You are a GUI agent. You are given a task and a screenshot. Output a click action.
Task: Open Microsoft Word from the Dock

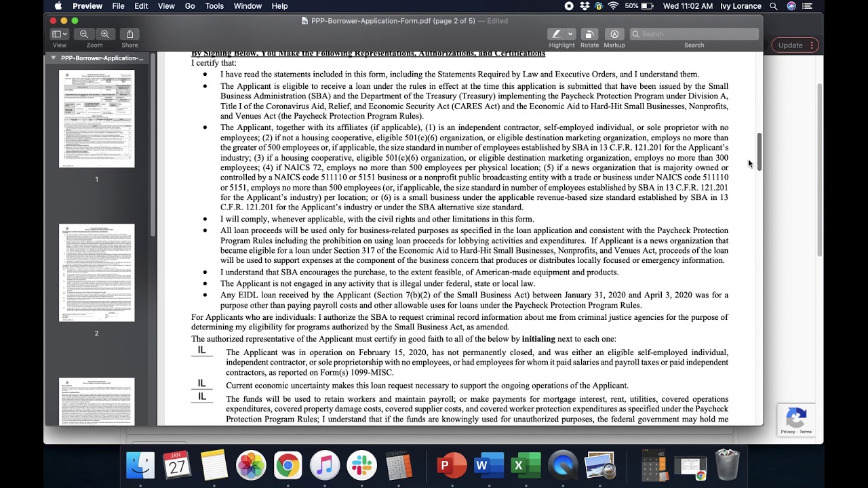(489, 466)
